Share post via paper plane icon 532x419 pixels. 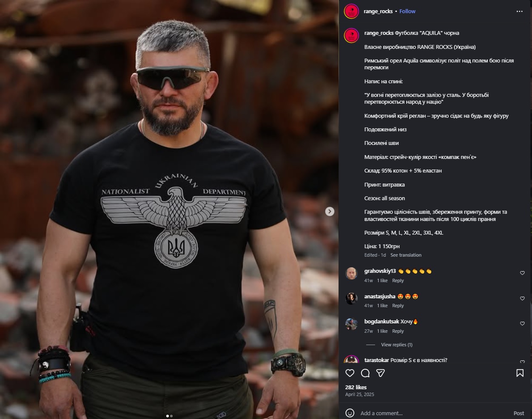(x=381, y=373)
